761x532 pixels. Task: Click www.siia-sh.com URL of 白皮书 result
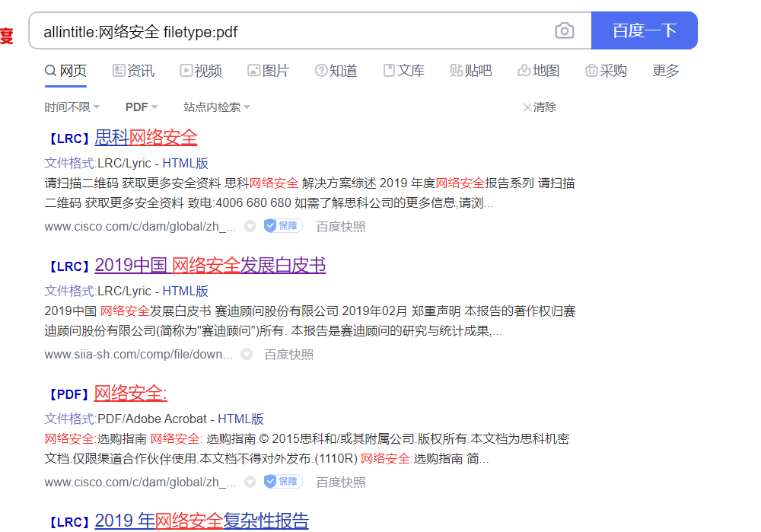[x=139, y=355]
